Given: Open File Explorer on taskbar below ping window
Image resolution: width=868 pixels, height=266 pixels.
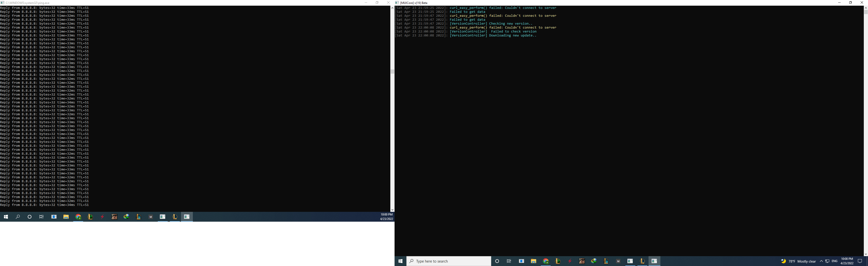Looking at the screenshot, I should (x=66, y=217).
